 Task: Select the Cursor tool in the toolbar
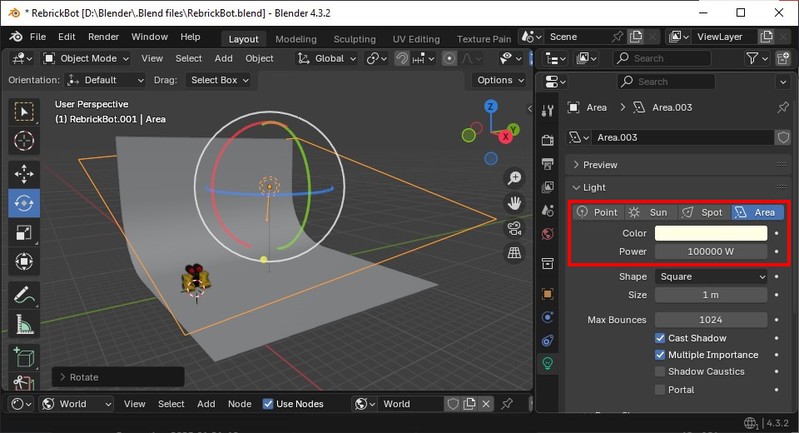pos(24,141)
